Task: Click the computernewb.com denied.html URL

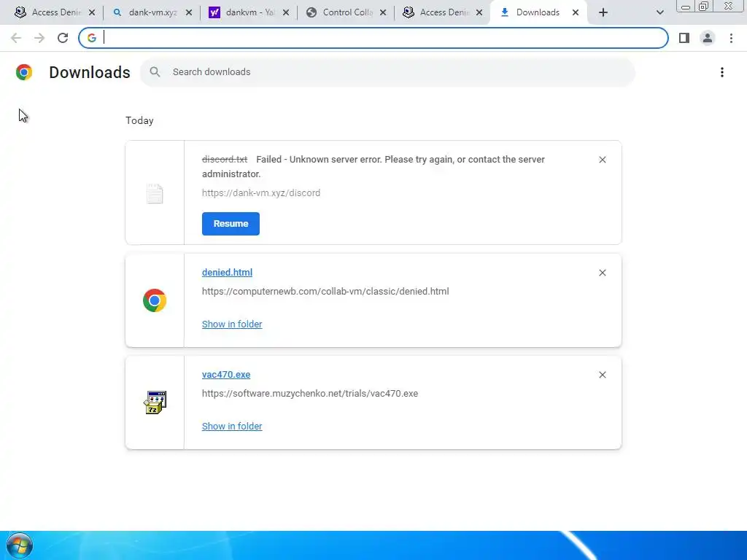Action: click(325, 292)
